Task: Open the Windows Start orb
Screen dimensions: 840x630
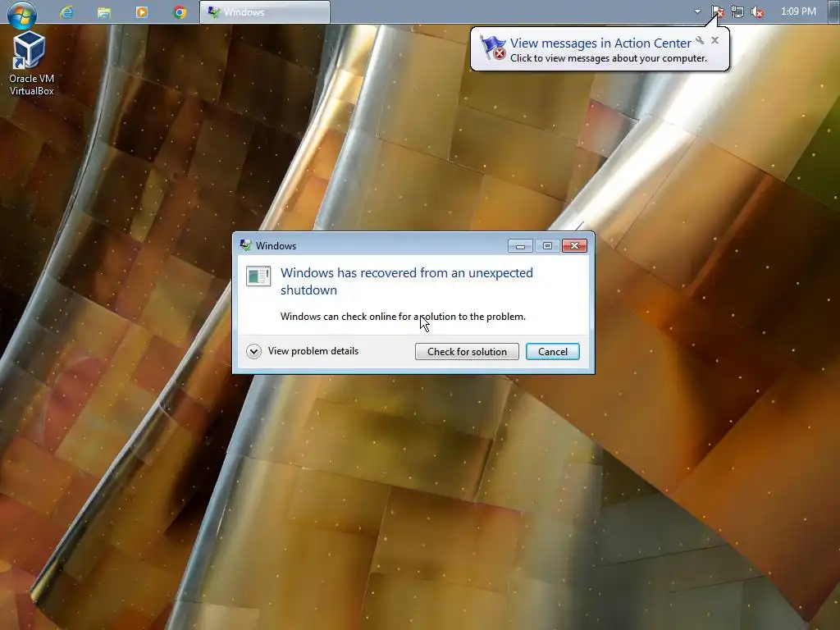Action: [x=22, y=13]
